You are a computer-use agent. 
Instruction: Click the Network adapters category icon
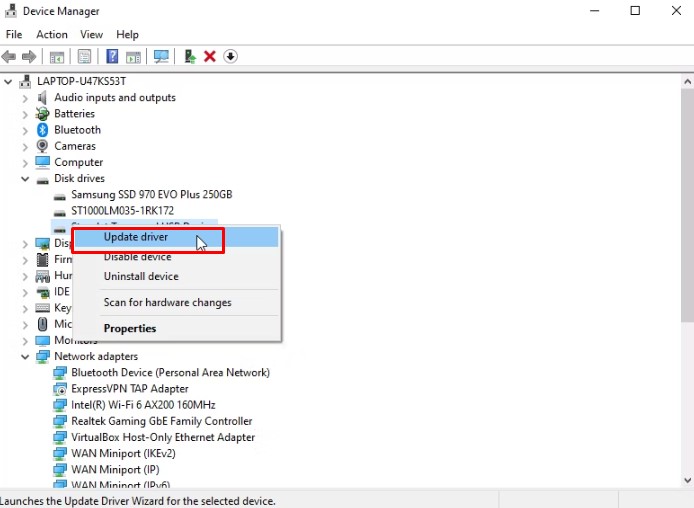[x=43, y=356]
